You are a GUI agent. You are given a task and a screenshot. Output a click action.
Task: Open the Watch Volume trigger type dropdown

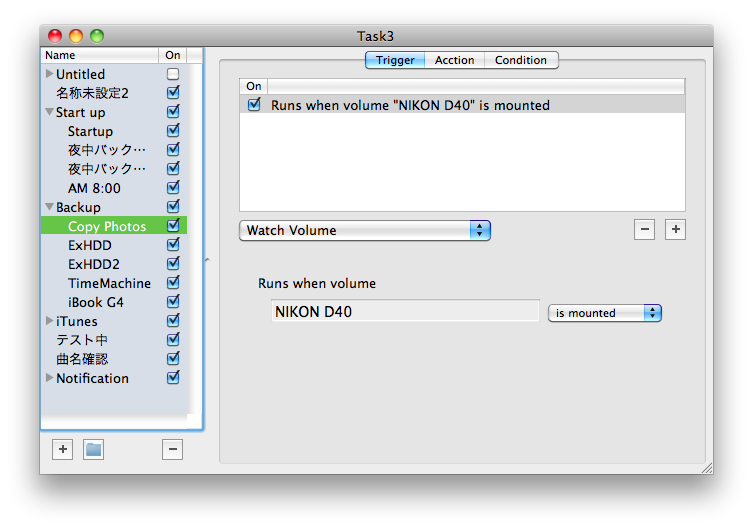tap(365, 230)
